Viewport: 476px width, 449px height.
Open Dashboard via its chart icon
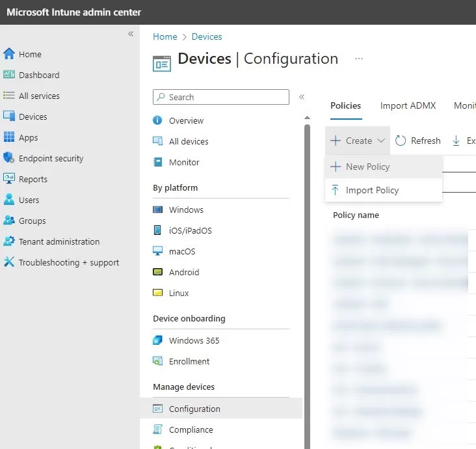(x=9, y=75)
